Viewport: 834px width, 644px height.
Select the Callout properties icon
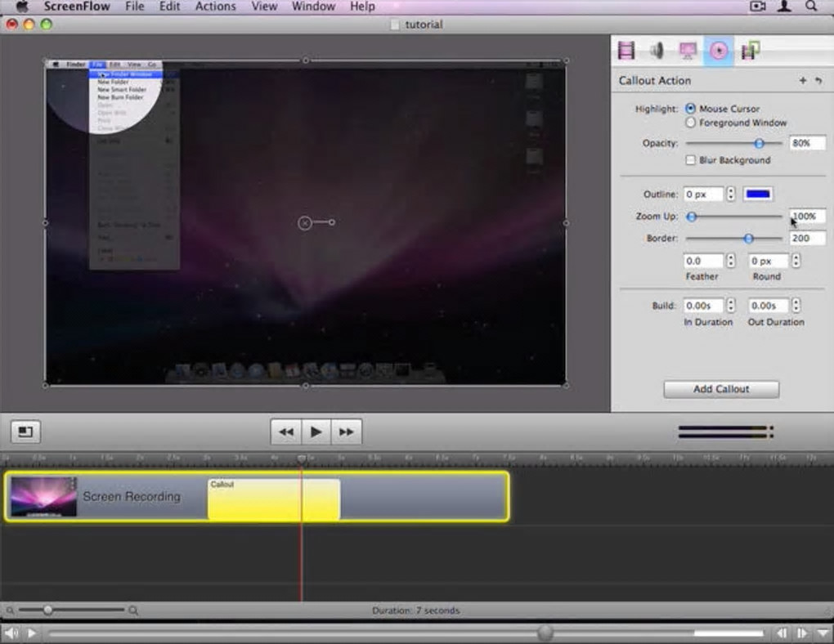[719, 51]
